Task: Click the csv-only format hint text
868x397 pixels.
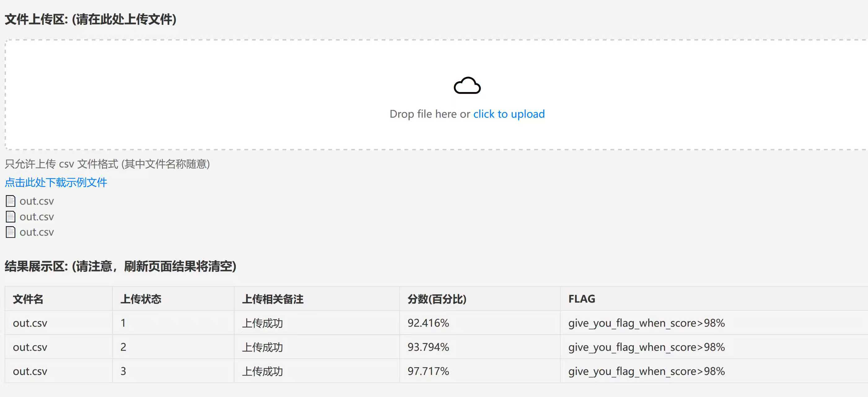Action: tap(107, 164)
